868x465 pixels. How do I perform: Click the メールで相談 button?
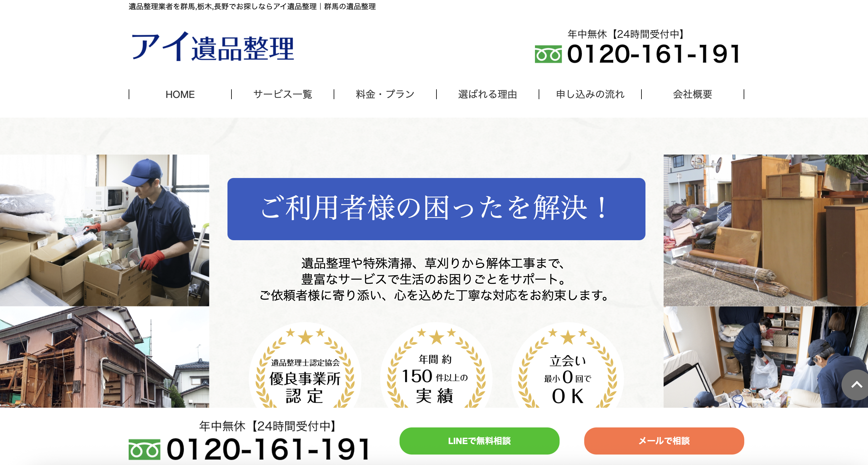coord(664,441)
